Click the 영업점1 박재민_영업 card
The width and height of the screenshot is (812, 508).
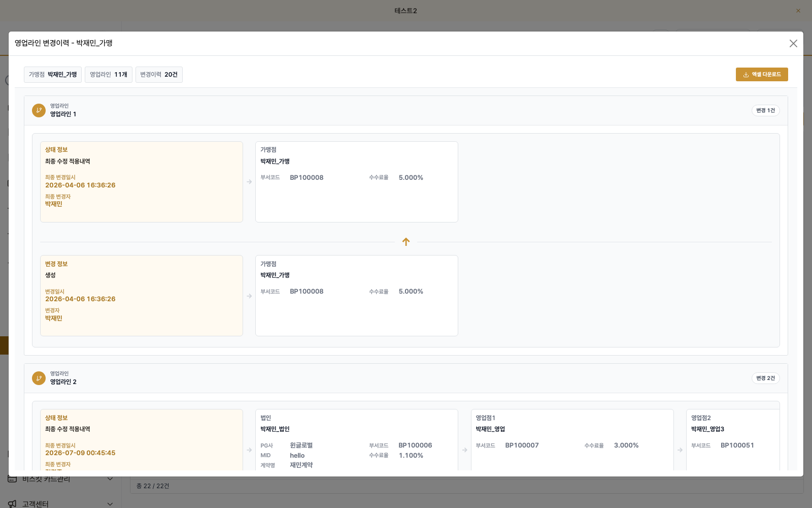tap(572, 440)
